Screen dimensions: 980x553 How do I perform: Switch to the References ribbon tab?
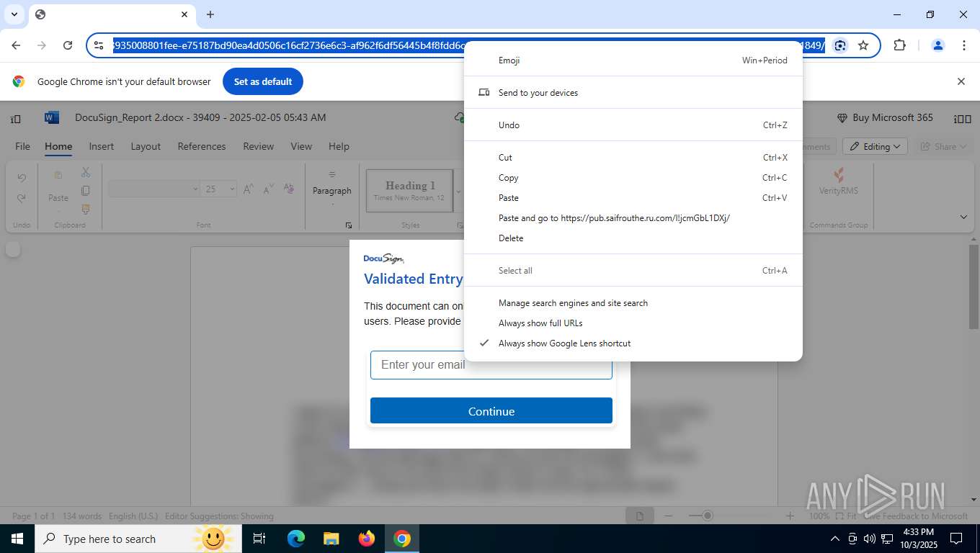(202, 146)
